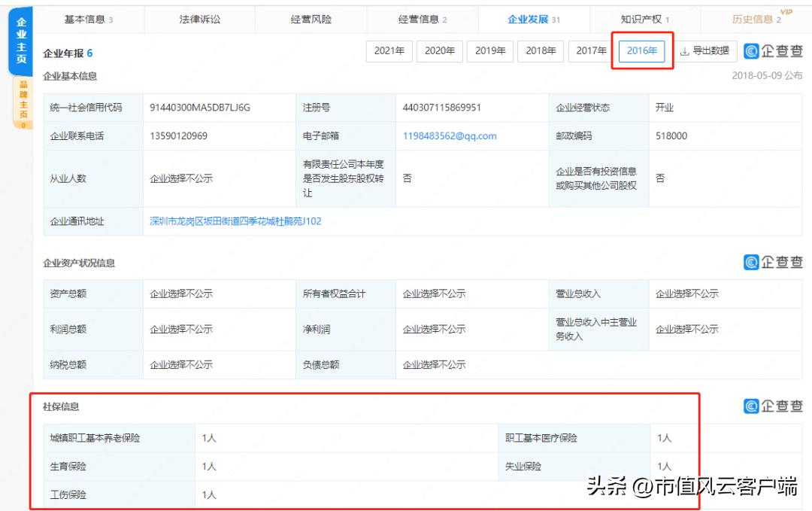Click the 深圳市龙岗区 company address link
812x511 pixels.
(x=233, y=222)
